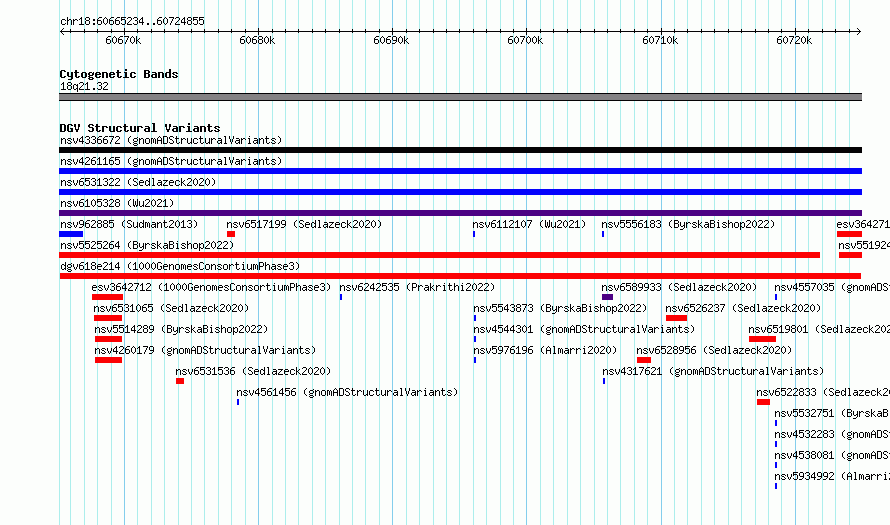This screenshot has width=890, height=525.
Task: Click the nsv4336672 gnomAD variant label
Action: tap(171, 140)
